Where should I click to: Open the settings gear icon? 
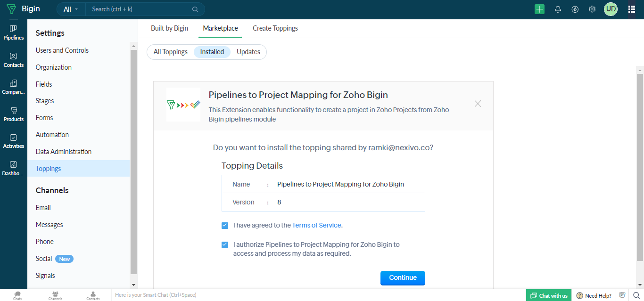592,9
